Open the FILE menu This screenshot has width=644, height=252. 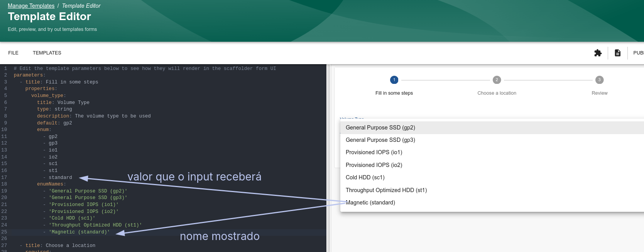14,53
